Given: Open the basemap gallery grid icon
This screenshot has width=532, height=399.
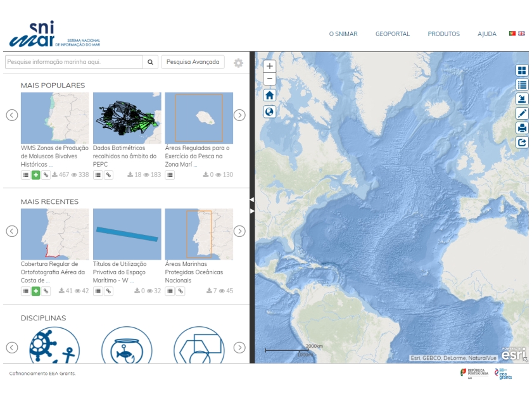Looking at the screenshot, I should coord(522,70).
